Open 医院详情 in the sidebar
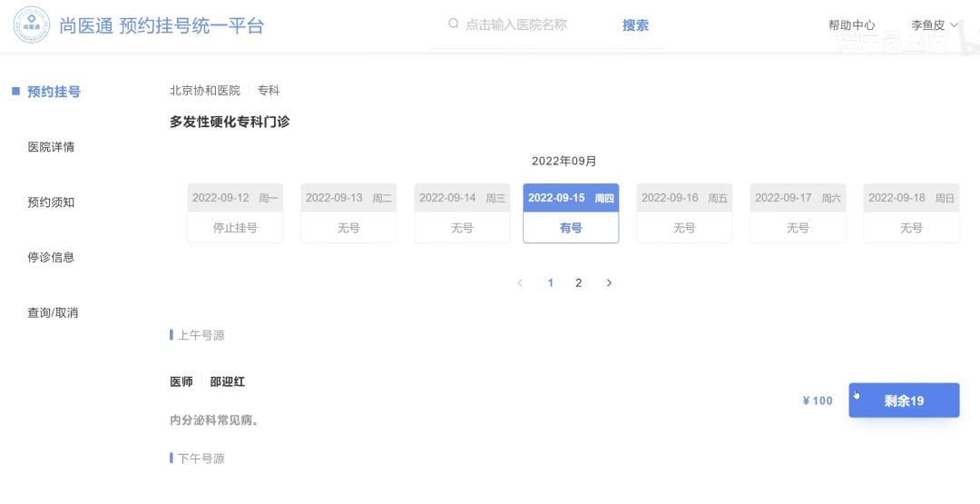The width and height of the screenshot is (980, 504). (51, 147)
